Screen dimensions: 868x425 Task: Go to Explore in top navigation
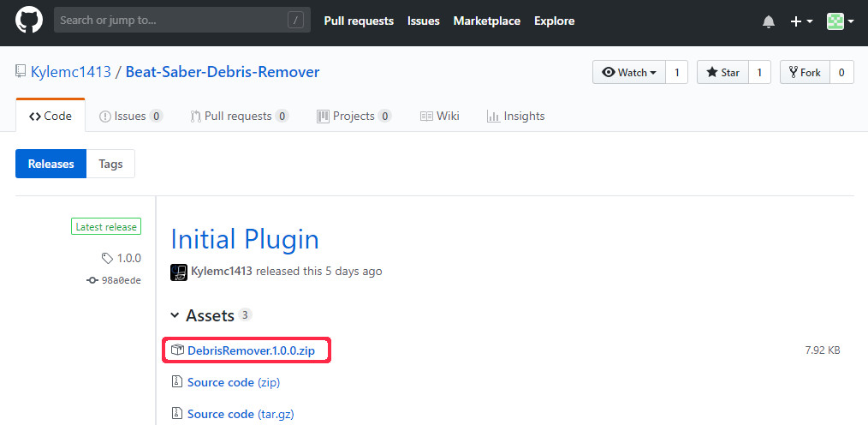pos(554,21)
